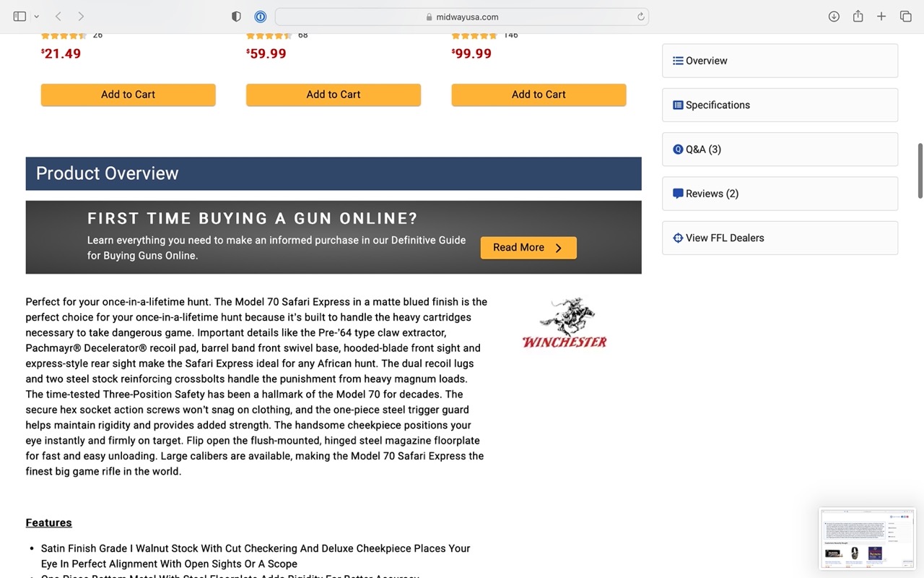This screenshot has width=924, height=578.
Task: Show Safari downloads
Action: pyautogui.click(x=834, y=16)
